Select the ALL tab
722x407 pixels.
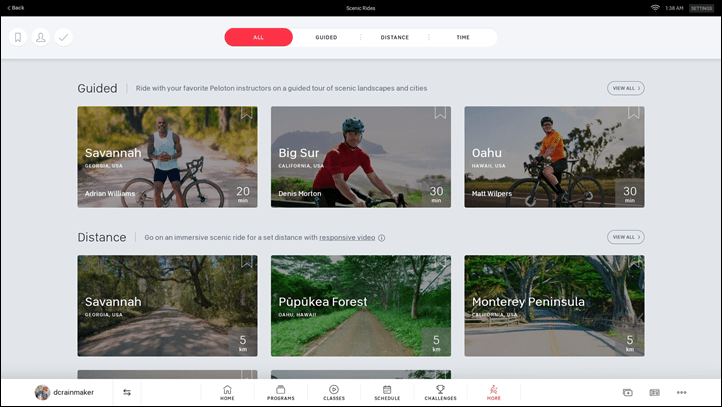(x=258, y=37)
